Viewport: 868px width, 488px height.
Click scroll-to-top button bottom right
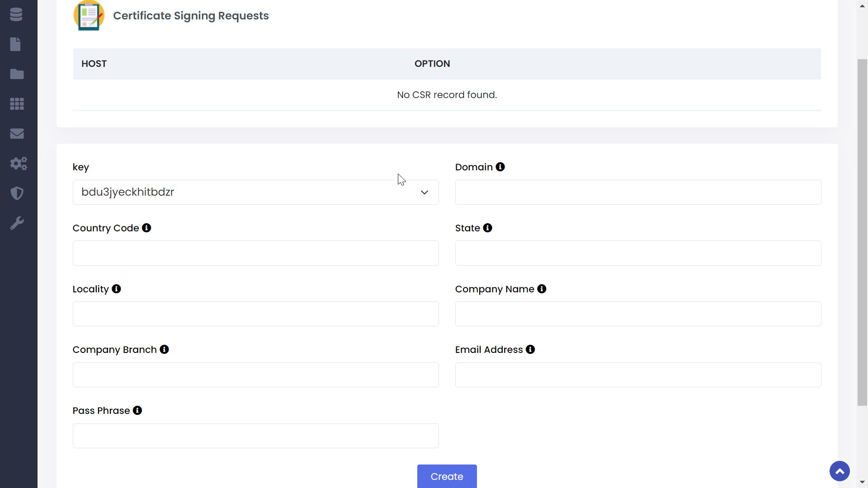click(840, 471)
